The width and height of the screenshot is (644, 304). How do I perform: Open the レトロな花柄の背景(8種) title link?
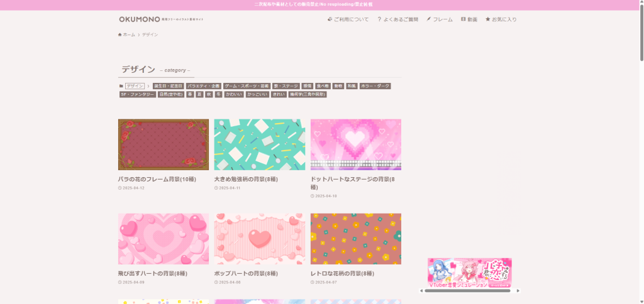click(342, 273)
